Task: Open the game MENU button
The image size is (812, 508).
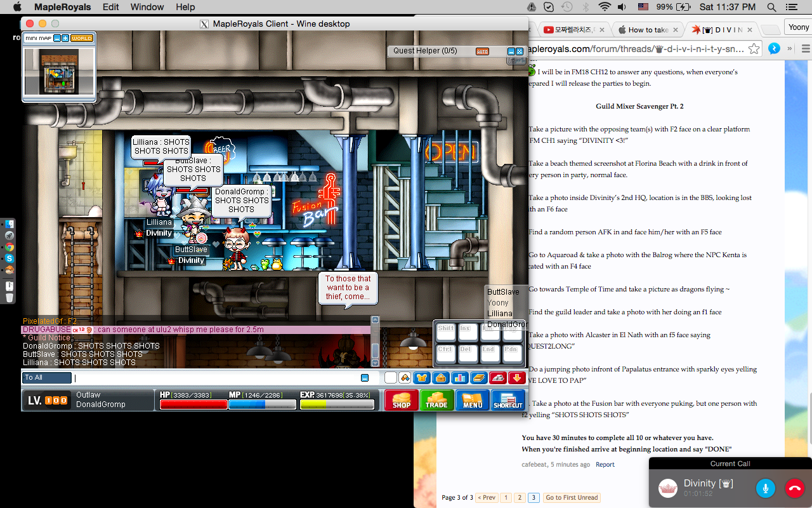Action: (x=472, y=400)
